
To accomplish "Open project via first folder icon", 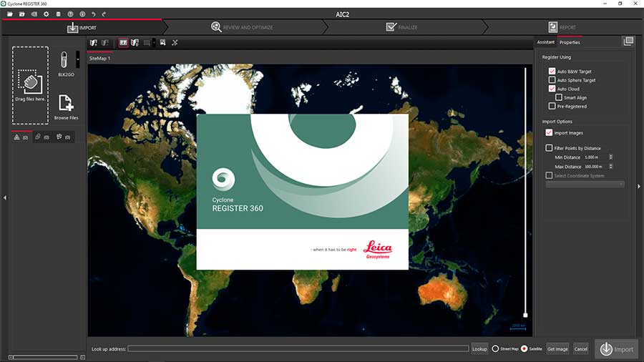I will 10,14.
